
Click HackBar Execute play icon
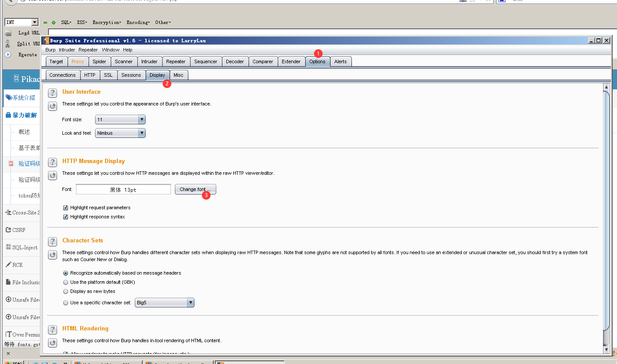(8, 54)
